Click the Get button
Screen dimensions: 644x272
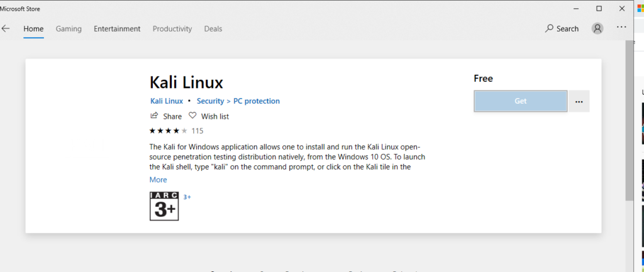tap(520, 101)
